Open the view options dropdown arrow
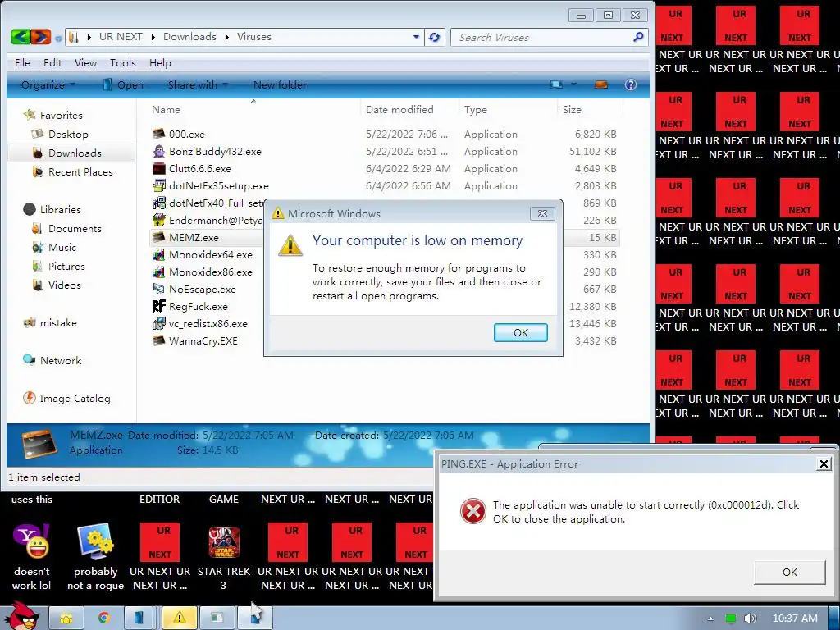 click(x=573, y=84)
